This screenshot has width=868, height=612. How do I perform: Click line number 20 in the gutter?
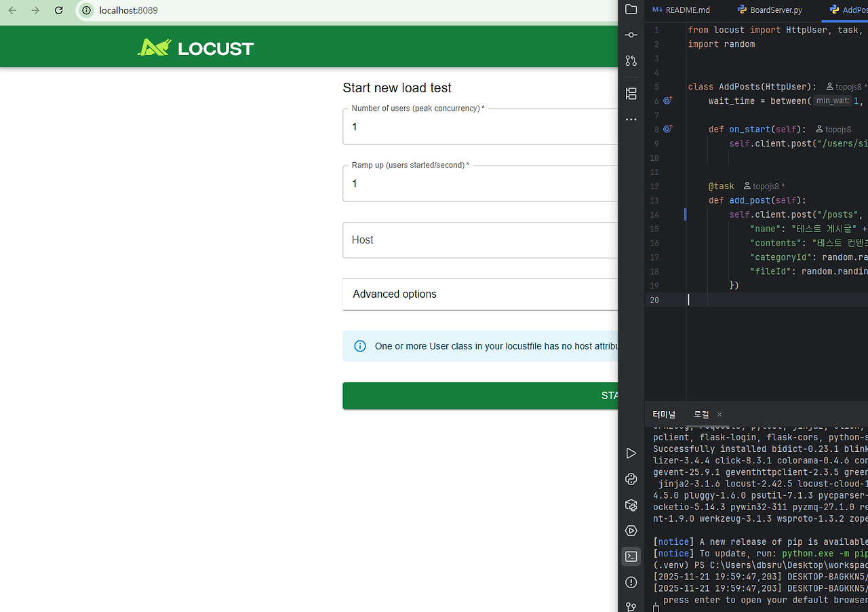click(654, 300)
